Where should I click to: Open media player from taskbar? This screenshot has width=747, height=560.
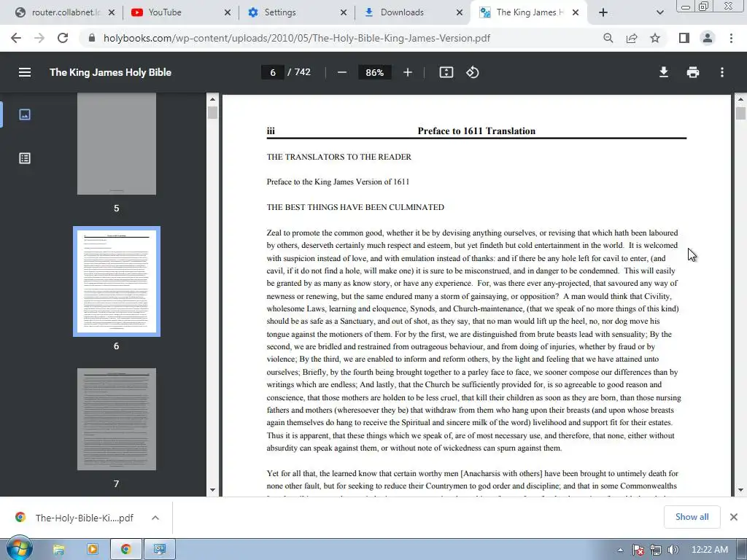coord(93,550)
